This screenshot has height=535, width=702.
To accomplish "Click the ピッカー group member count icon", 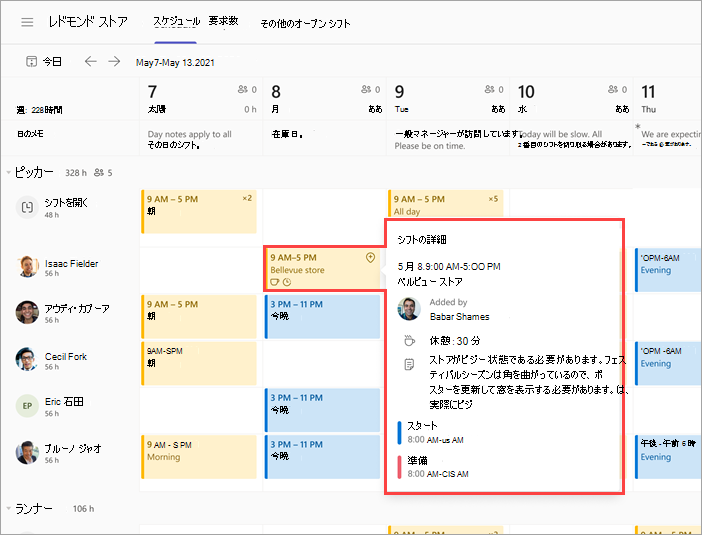I will click(x=99, y=172).
